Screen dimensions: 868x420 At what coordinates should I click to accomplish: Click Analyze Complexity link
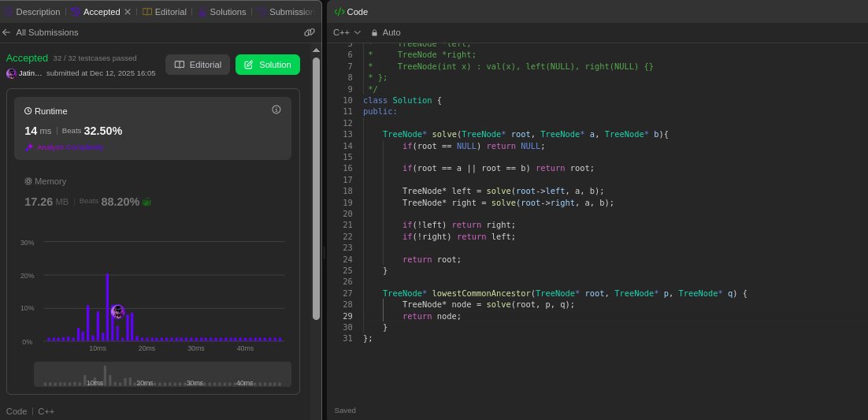pyautogui.click(x=69, y=147)
